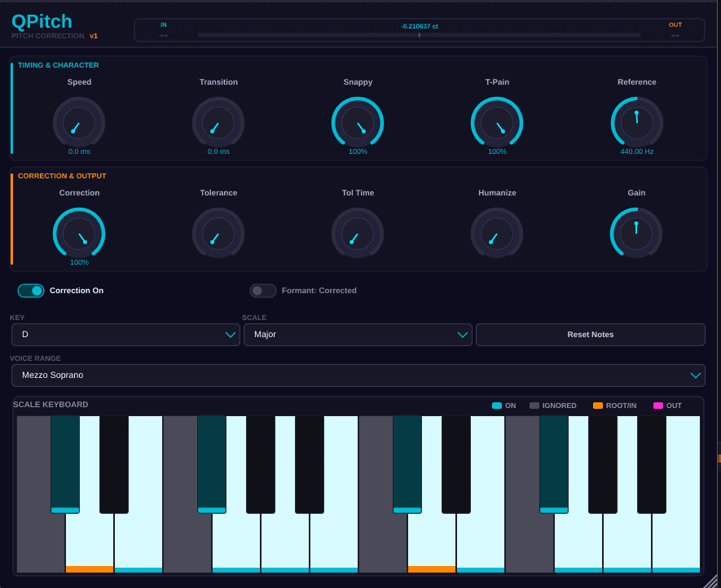Click the Correction amount knob

79,234
